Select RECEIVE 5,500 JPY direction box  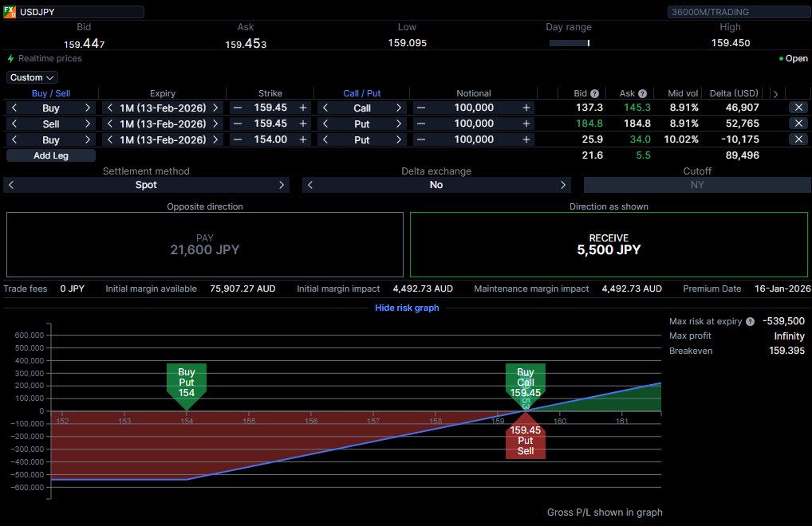(x=609, y=245)
